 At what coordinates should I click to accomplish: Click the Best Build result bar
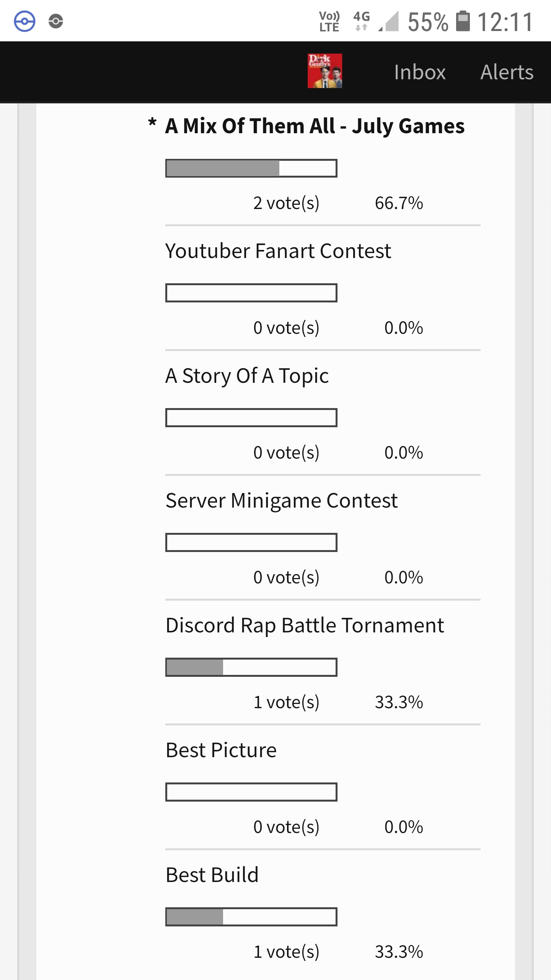pos(251,917)
